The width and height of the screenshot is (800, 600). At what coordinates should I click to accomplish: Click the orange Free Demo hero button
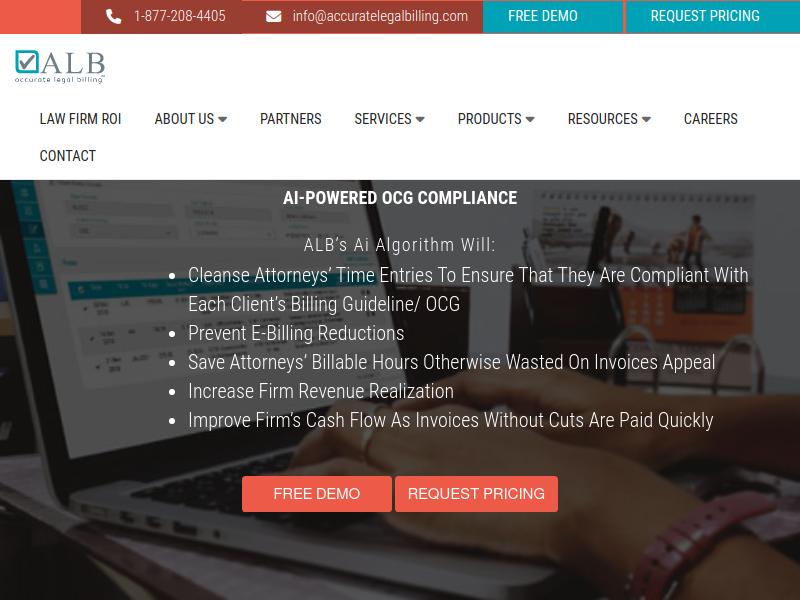pos(317,494)
